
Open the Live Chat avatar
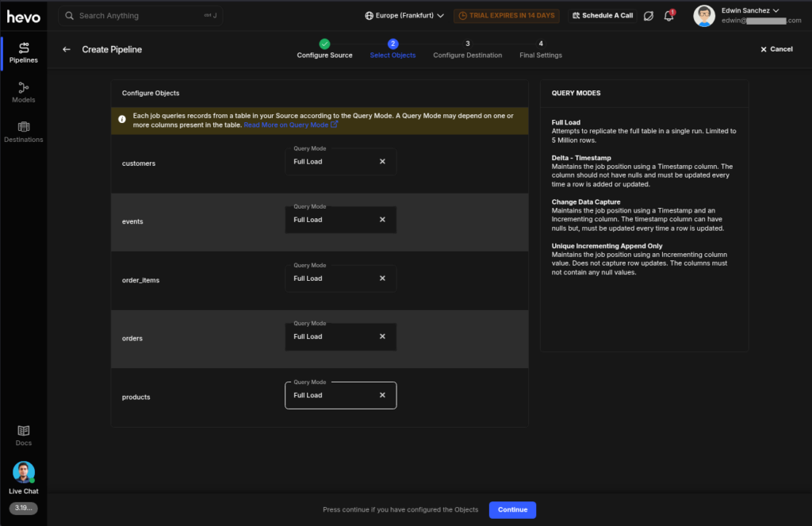23,472
